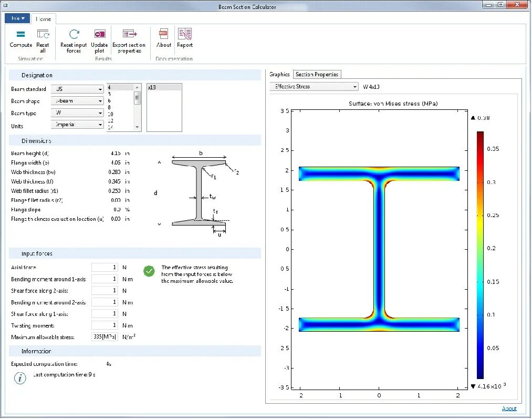The image size is (532, 419).
Task: Open the Beam standard dropdown
Action: pos(77,89)
